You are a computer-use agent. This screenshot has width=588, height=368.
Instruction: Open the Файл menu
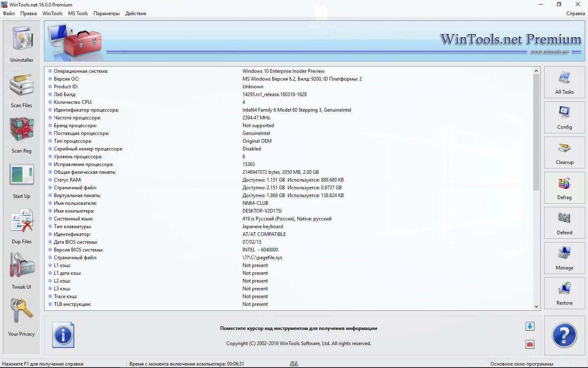[9, 13]
